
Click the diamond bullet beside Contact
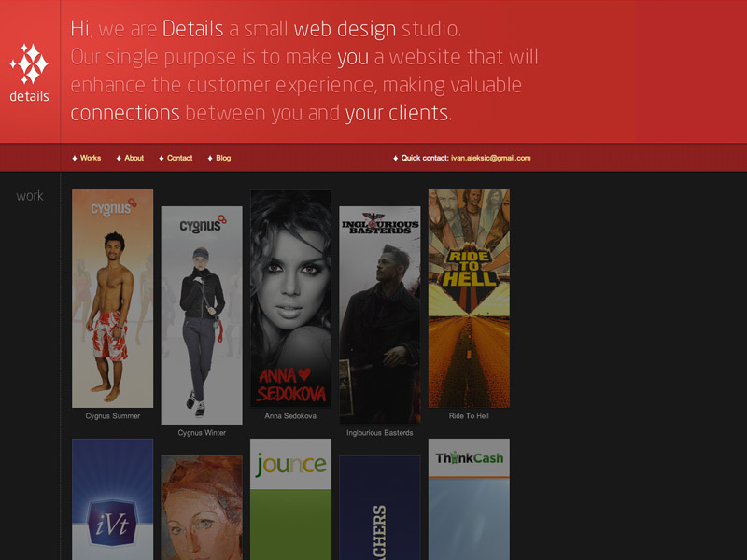161,158
